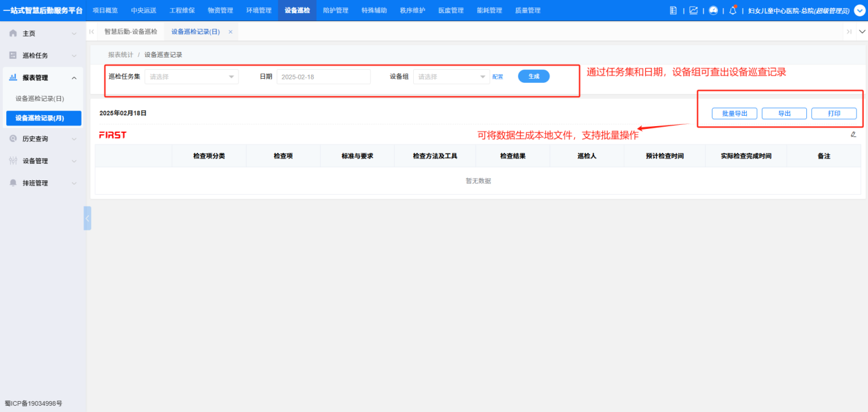Screen dimensions: 868x412
Task: Switch to the 设备巡检记录(日) tab
Action: [x=195, y=32]
